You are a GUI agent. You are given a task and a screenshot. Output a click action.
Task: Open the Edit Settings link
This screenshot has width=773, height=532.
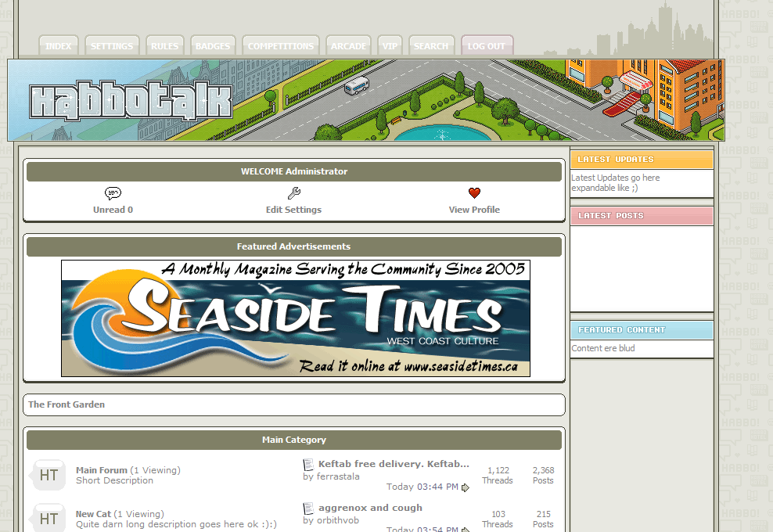(294, 210)
